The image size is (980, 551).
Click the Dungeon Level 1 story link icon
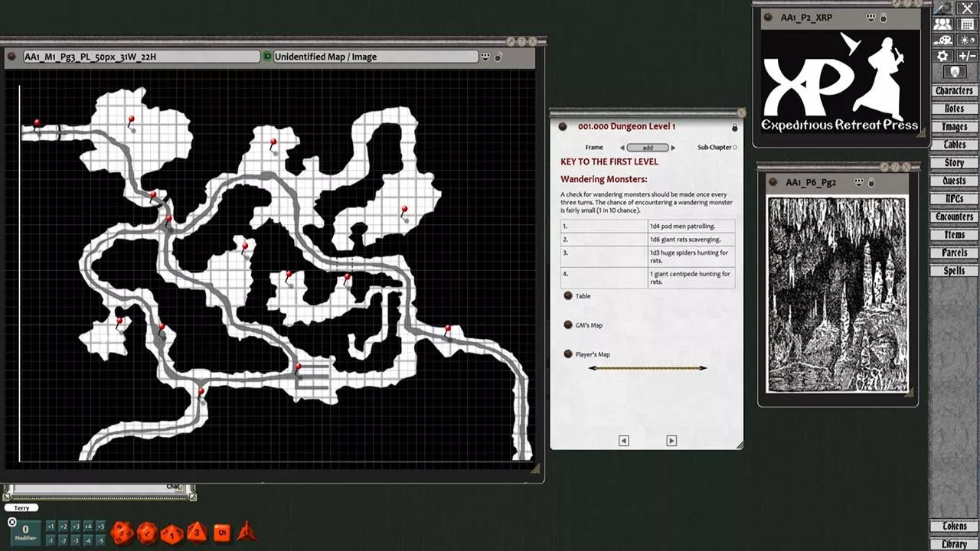563,126
